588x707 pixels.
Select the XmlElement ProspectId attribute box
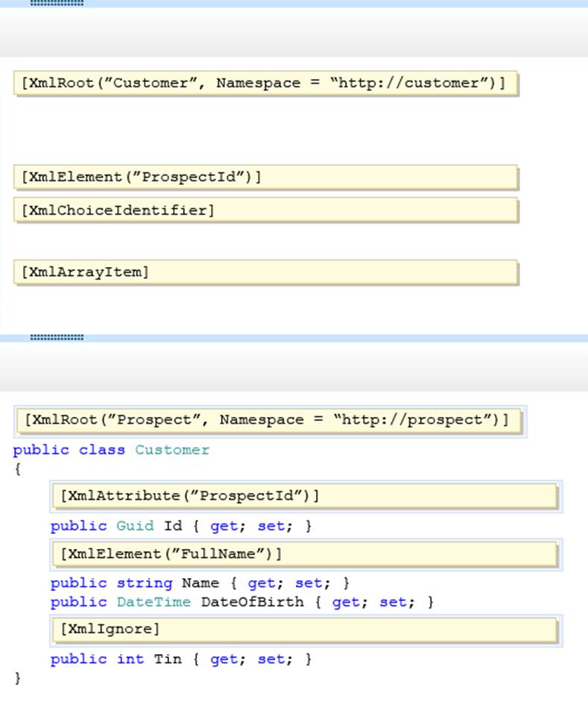click(265, 177)
